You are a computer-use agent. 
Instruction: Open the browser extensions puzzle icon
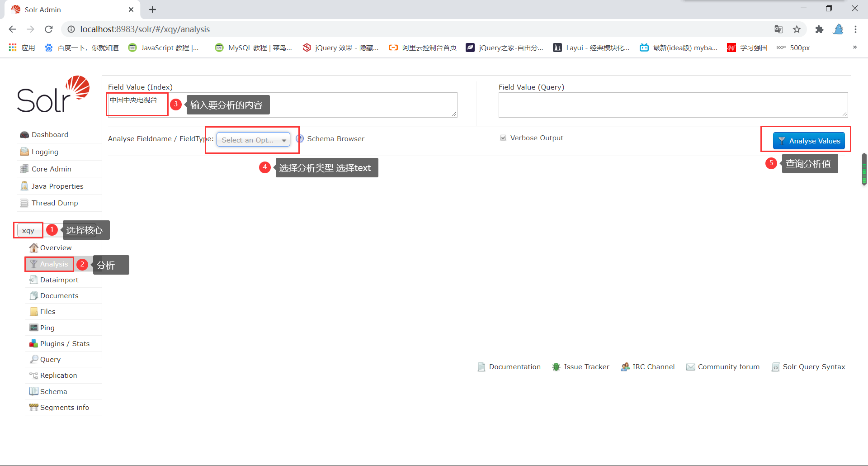[819, 29]
